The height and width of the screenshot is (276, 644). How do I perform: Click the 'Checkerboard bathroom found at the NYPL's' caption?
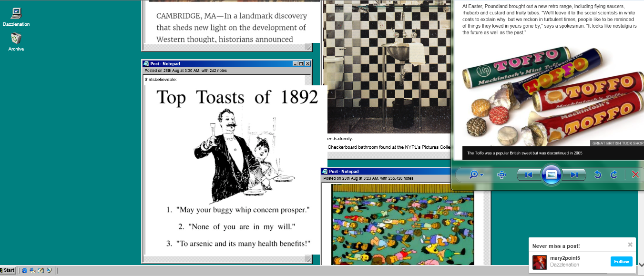[389, 147]
